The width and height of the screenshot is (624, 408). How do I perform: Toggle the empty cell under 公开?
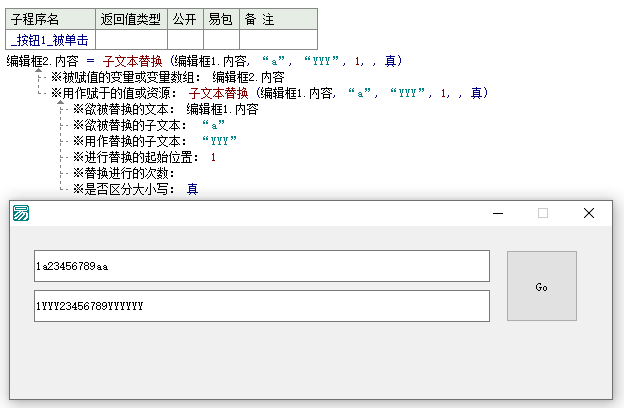pos(184,40)
